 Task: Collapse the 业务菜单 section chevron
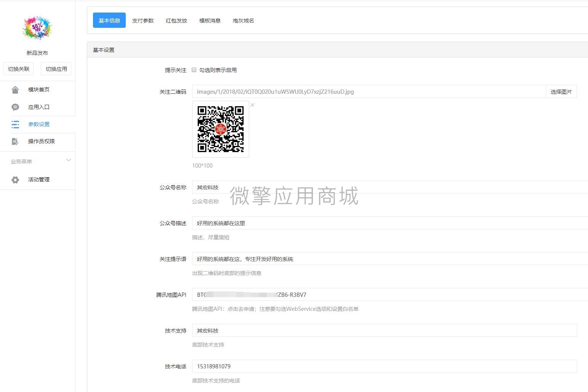pyautogui.click(x=69, y=160)
